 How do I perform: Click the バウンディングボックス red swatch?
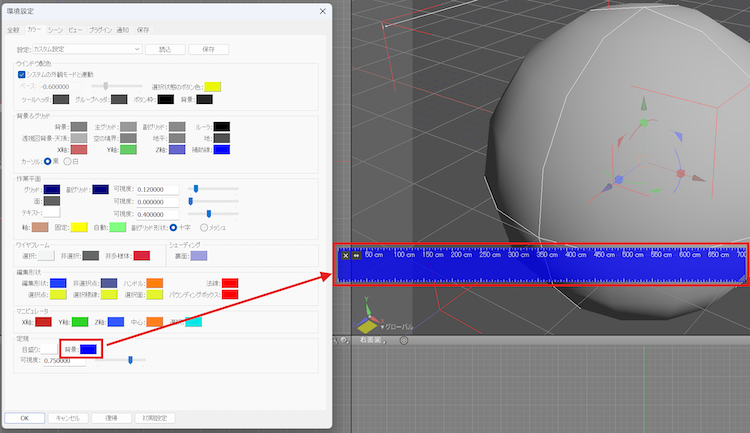click(x=230, y=295)
